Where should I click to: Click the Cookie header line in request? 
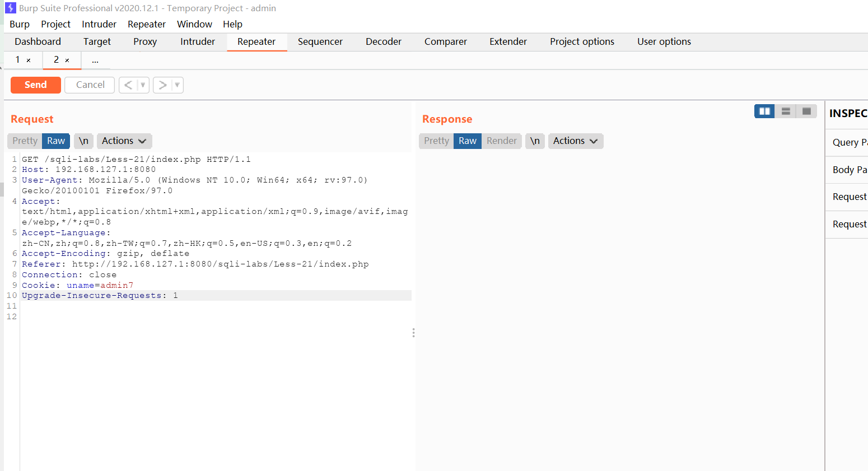78,285
